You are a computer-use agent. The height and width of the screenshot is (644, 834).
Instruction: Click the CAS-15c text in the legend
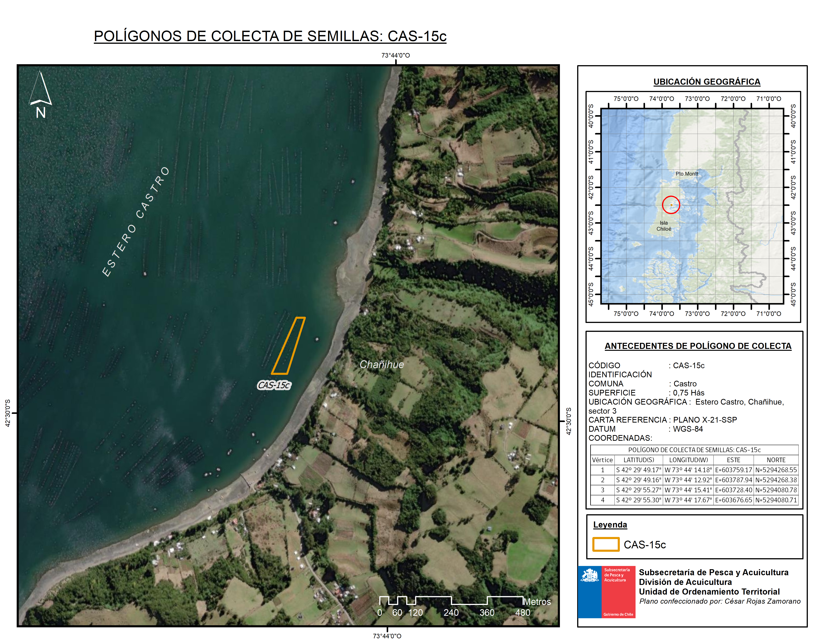pyautogui.click(x=645, y=544)
